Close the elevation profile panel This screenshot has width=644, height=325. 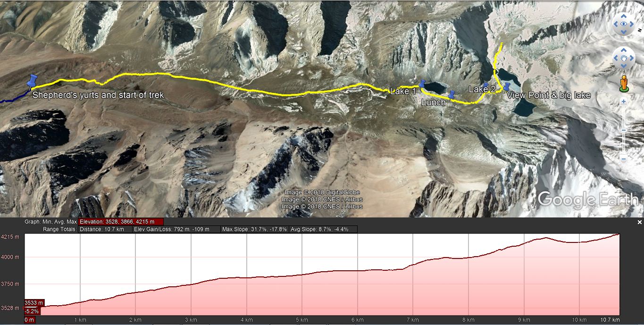(640, 222)
